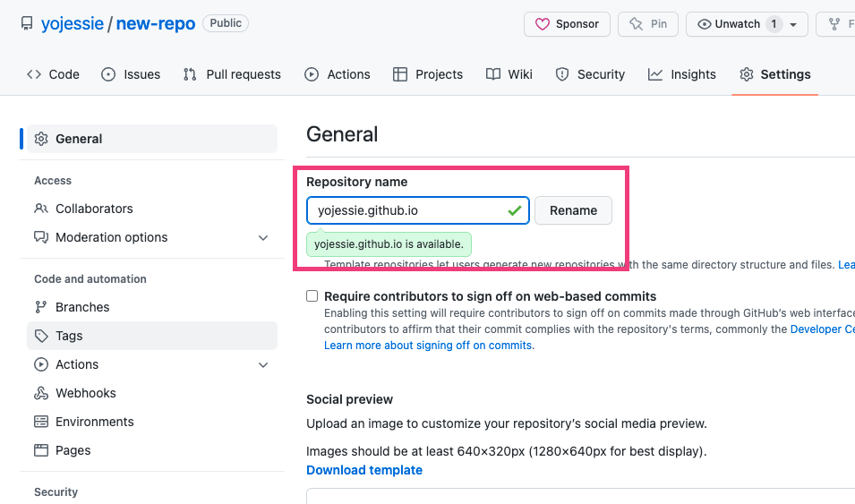Enable sign off on web-based commits checkbox
Screen dimensions: 855x504
click(312, 295)
